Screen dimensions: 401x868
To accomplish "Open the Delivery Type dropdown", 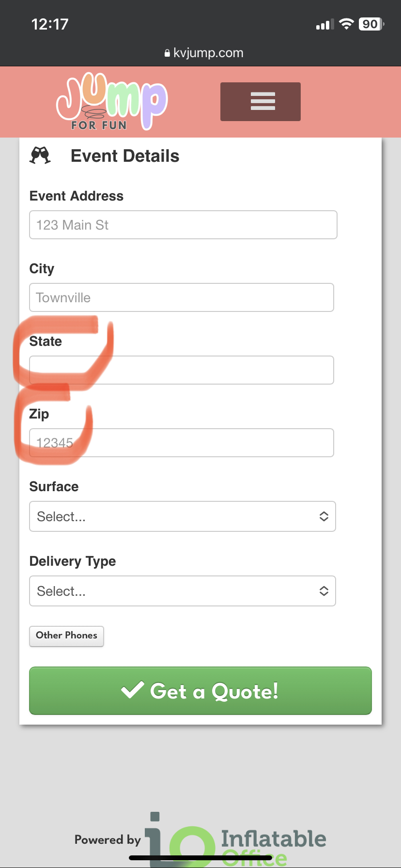I will pos(182,591).
